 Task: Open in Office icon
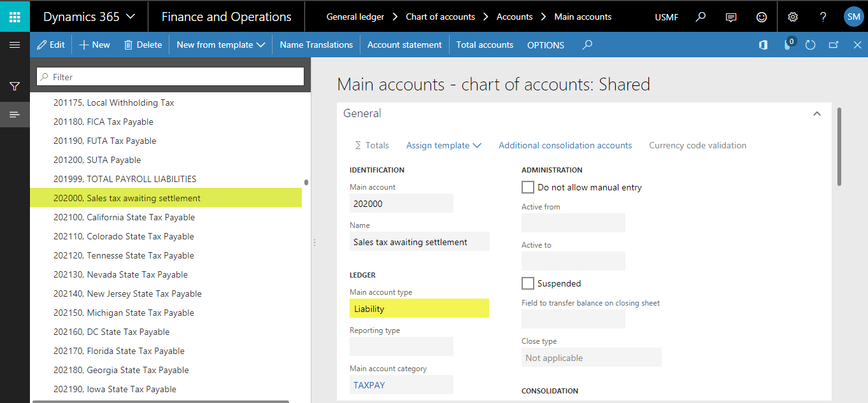point(763,45)
